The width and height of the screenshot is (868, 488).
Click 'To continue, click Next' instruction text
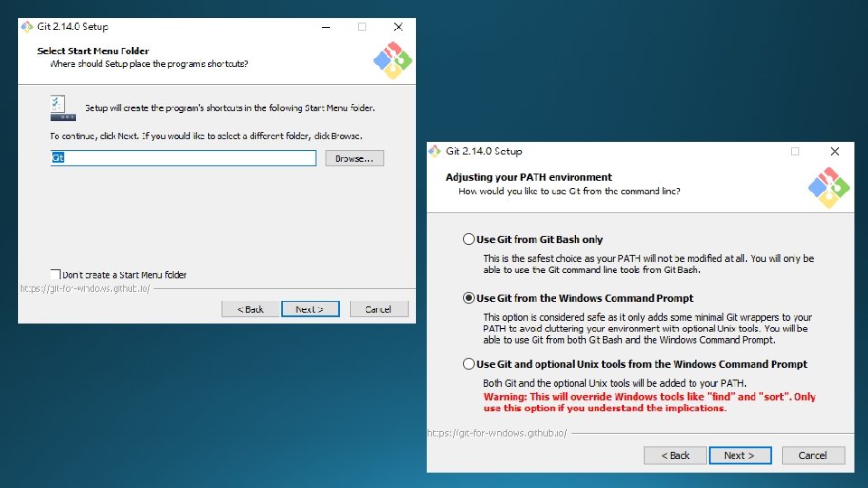pyautogui.click(x=206, y=136)
